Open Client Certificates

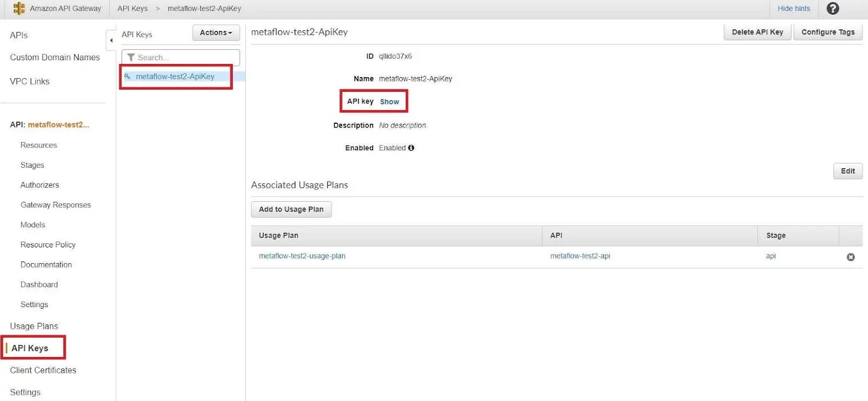[x=43, y=371]
